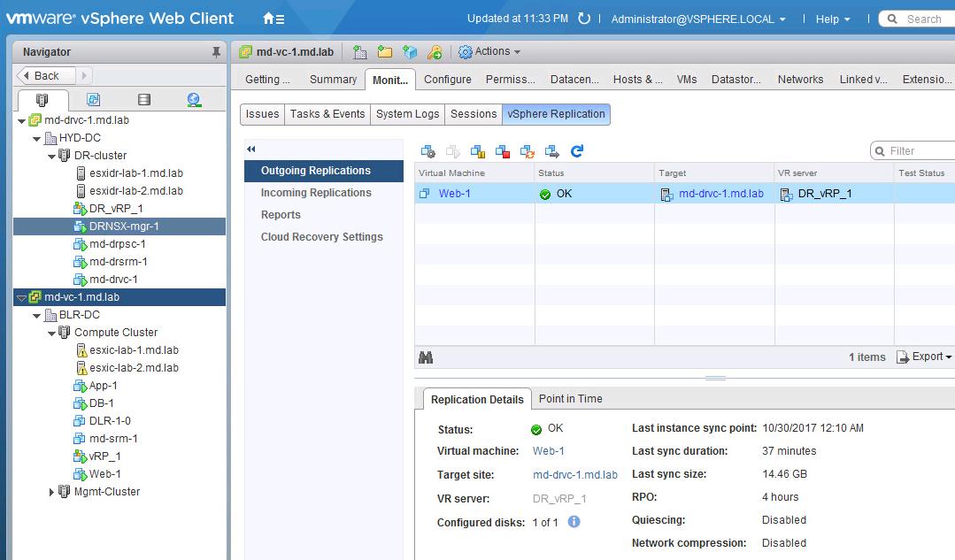Screen dimensions: 955x560
Task: Open the Point in Time tab
Action: [571, 399]
